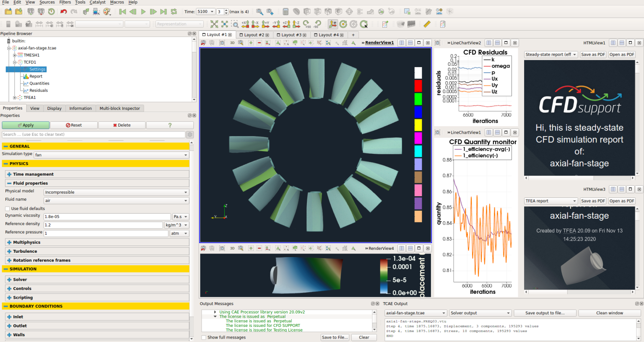This screenshot has height=342, width=644.
Task: Set view to +X axis direction icon
Action: [x=245, y=24]
